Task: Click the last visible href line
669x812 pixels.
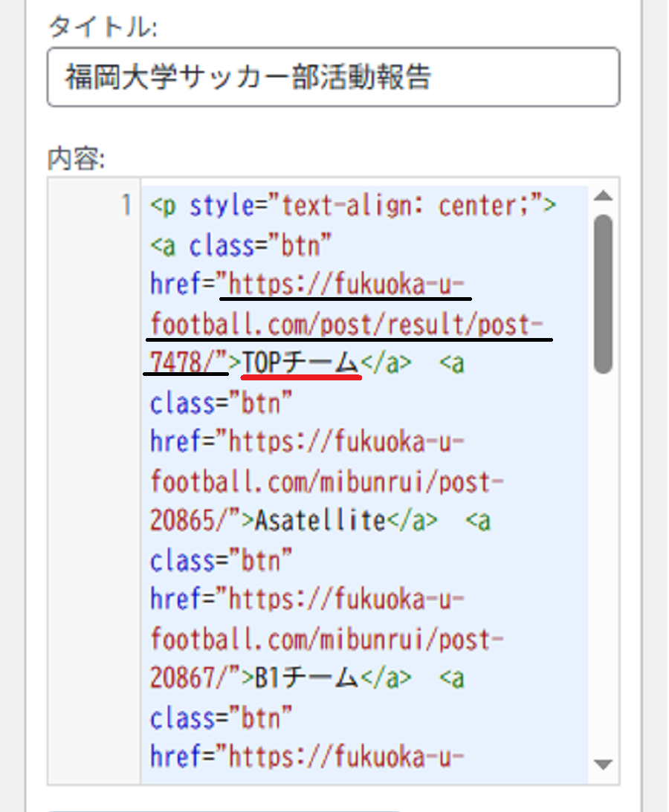Action: [x=307, y=756]
